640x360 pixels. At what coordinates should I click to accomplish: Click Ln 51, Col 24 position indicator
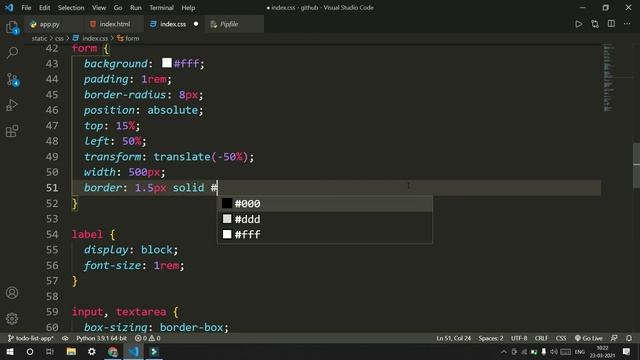453,338
